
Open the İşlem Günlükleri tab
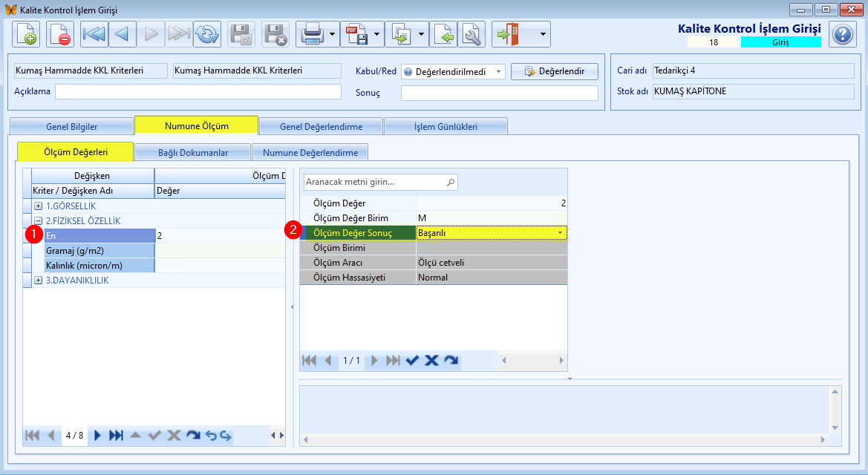click(x=446, y=126)
